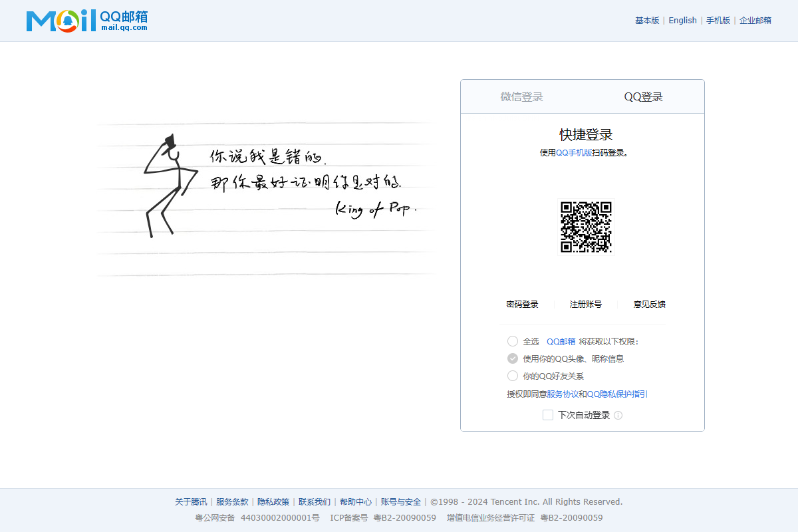Open 意见反馈 feedback page
The height and width of the screenshot is (532, 798).
coord(650,304)
